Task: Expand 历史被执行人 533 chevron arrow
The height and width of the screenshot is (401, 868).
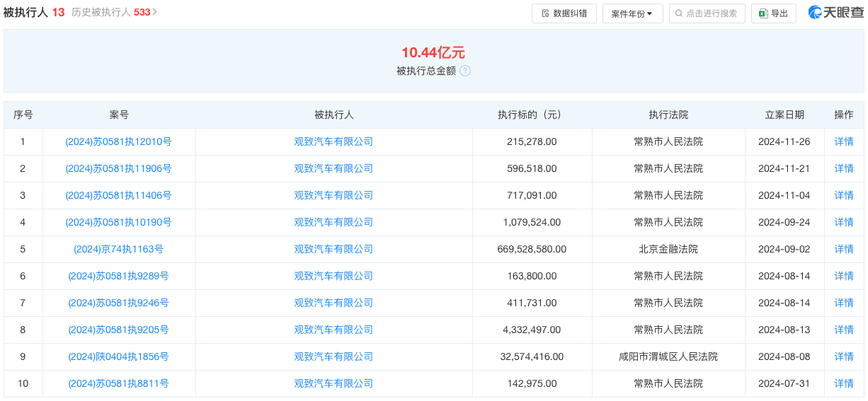Action: (x=155, y=13)
